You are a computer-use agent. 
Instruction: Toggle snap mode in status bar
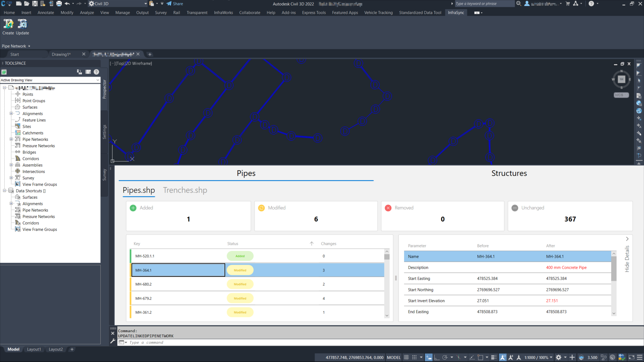point(414,357)
